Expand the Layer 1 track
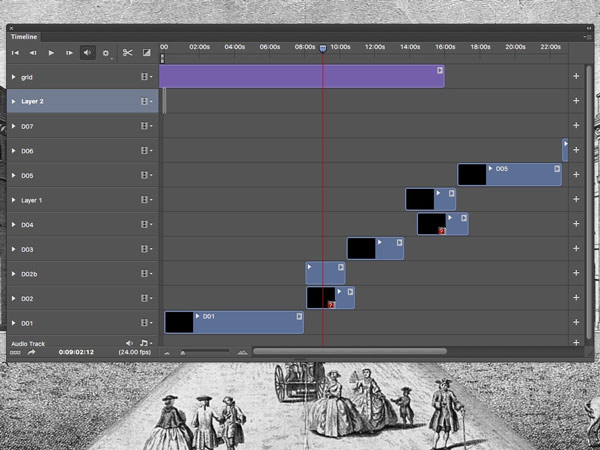 [13, 200]
